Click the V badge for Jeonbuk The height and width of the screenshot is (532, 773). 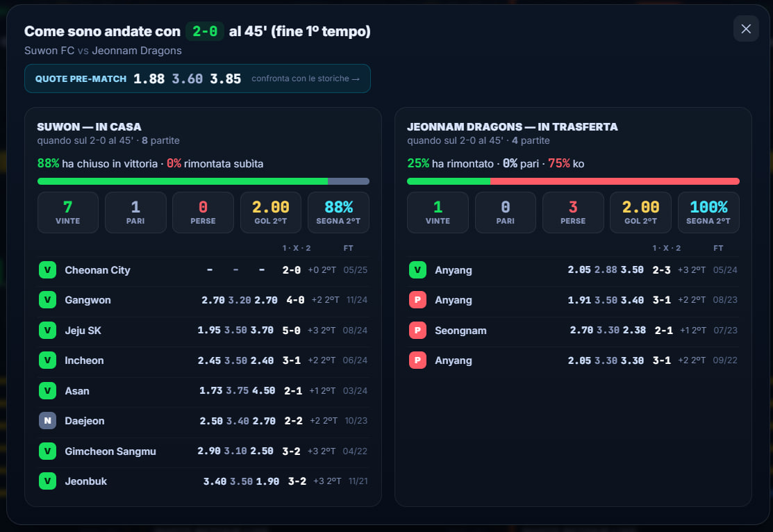[47, 481]
